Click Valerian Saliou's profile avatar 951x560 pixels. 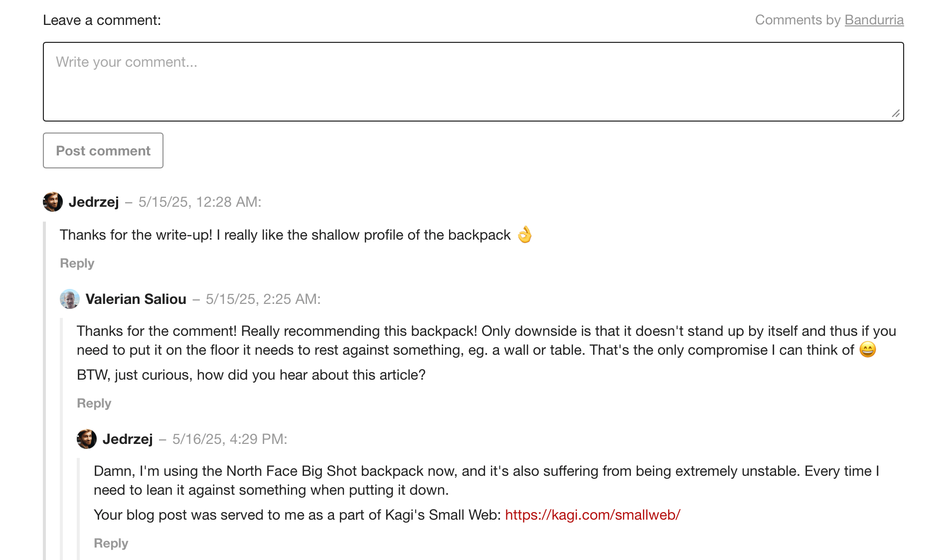point(70,299)
